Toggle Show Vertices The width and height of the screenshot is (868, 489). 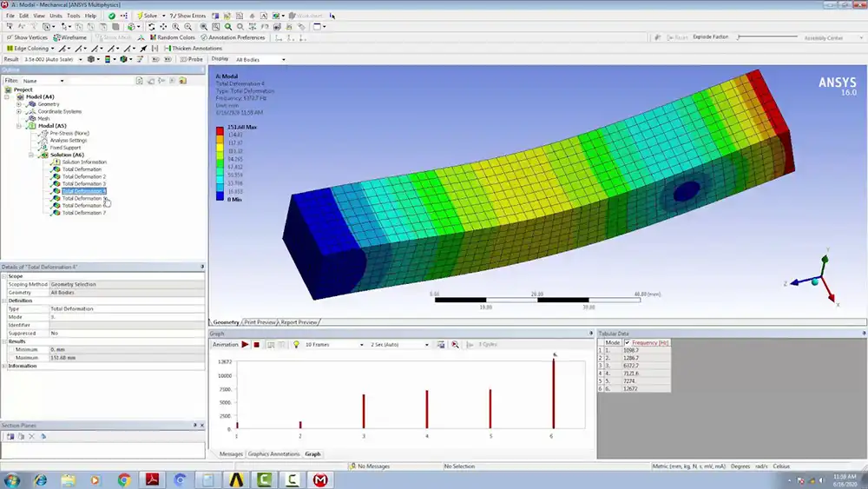(27, 37)
